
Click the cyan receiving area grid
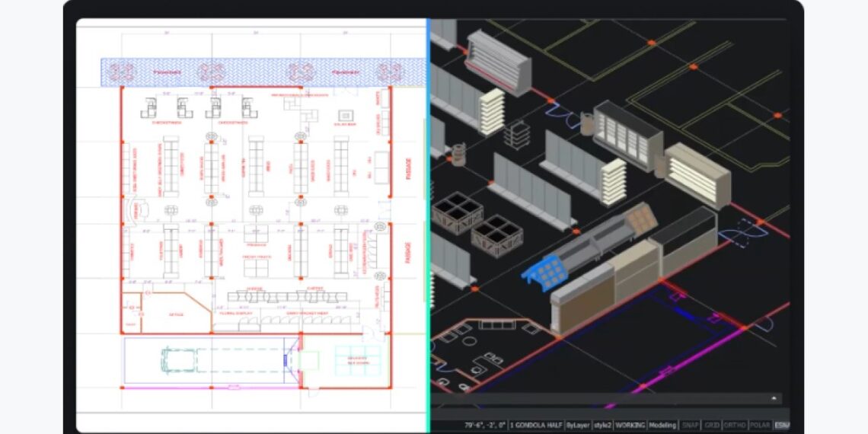pyautogui.click(x=358, y=360)
